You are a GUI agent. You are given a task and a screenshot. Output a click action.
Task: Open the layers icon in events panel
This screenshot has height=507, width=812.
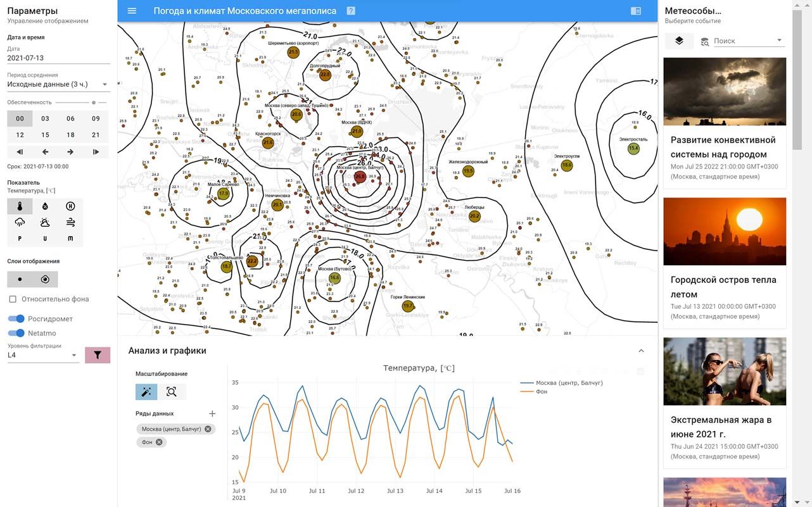(679, 41)
